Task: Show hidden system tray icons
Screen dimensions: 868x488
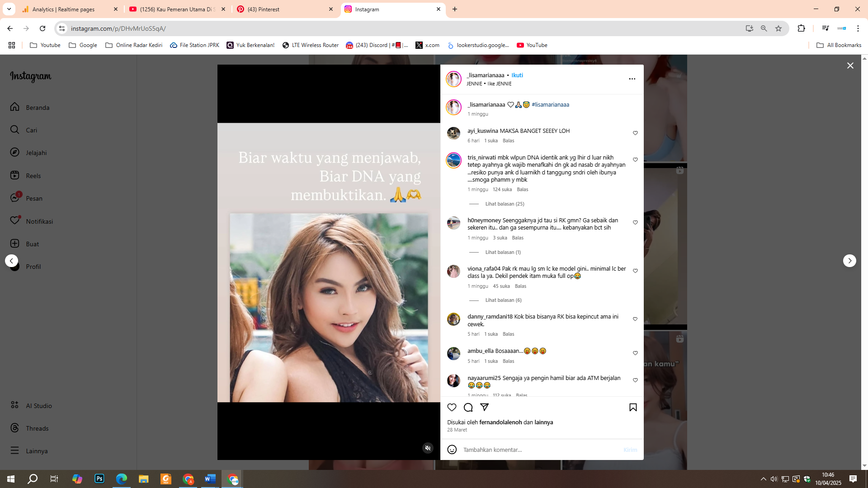Action: click(x=763, y=479)
